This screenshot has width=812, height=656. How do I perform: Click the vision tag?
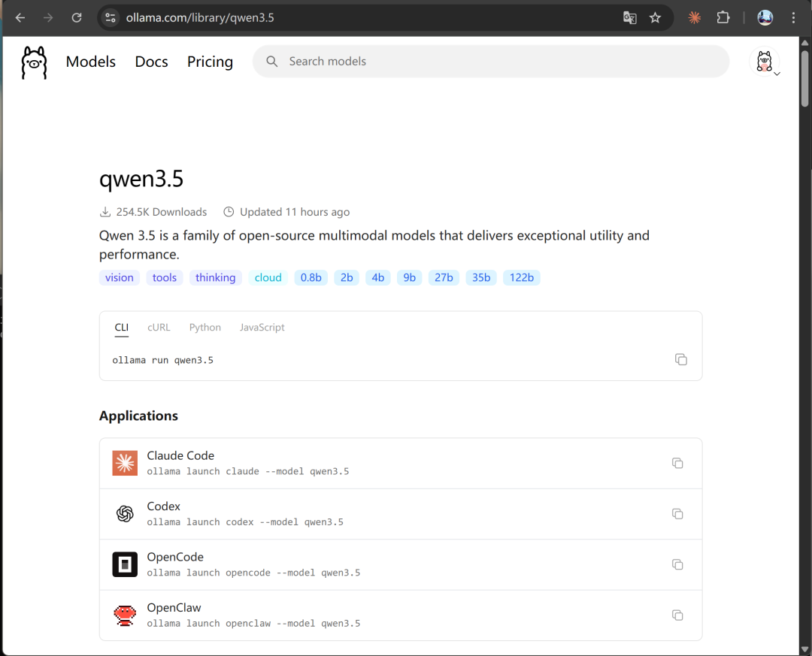[119, 277]
